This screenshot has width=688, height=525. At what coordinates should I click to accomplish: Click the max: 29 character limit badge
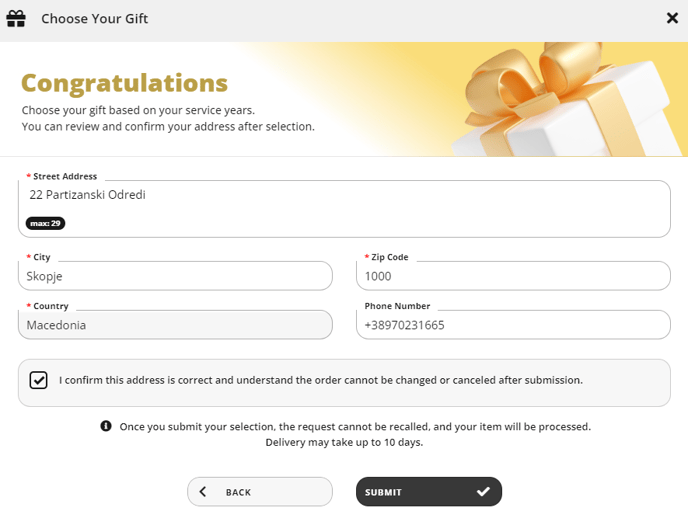pyautogui.click(x=46, y=223)
